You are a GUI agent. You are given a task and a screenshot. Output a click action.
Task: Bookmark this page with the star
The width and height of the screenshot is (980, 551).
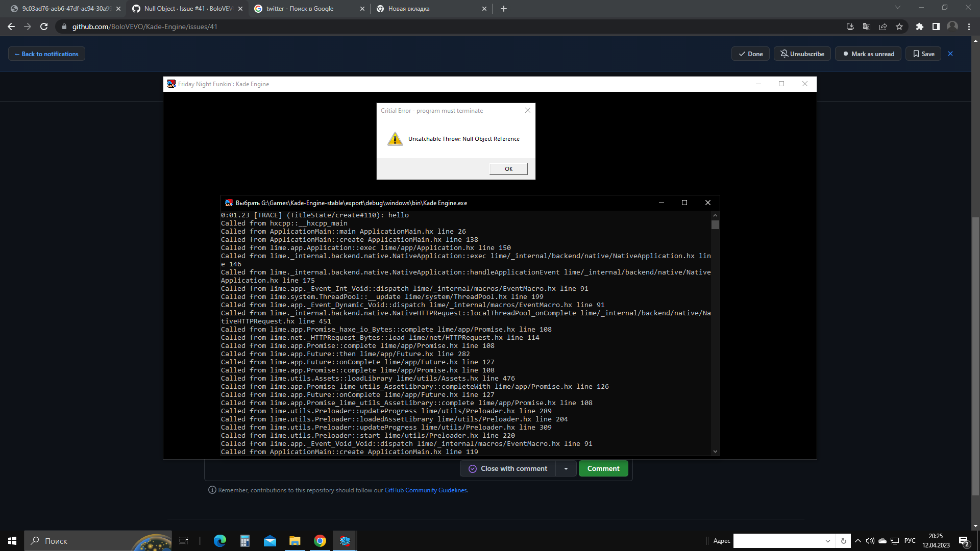pos(900,27)
